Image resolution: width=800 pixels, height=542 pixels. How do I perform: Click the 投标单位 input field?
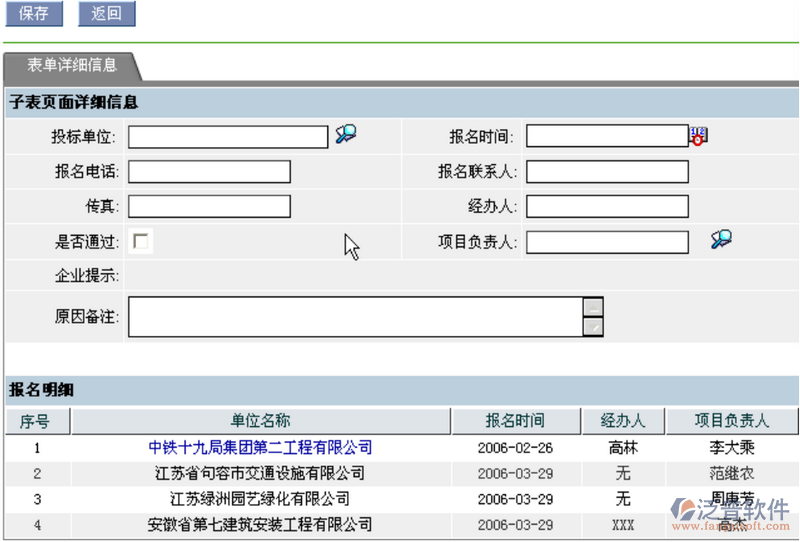(x=228, y=137)
